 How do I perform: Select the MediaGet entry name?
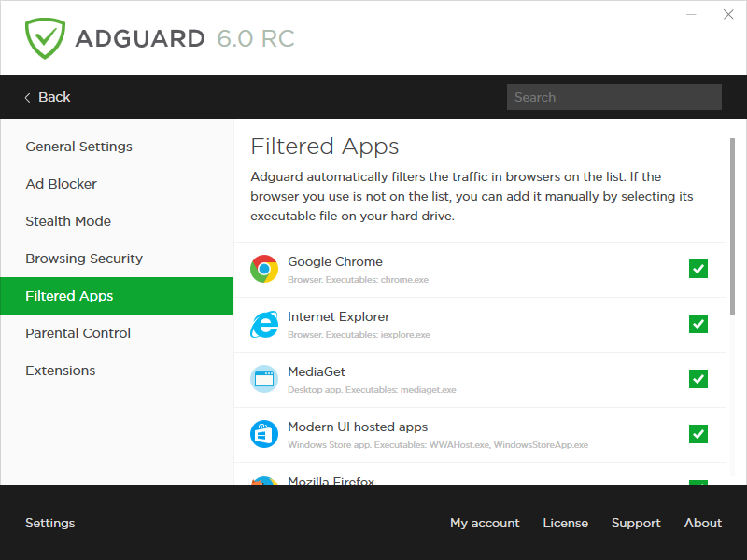[x=317, y=371]
